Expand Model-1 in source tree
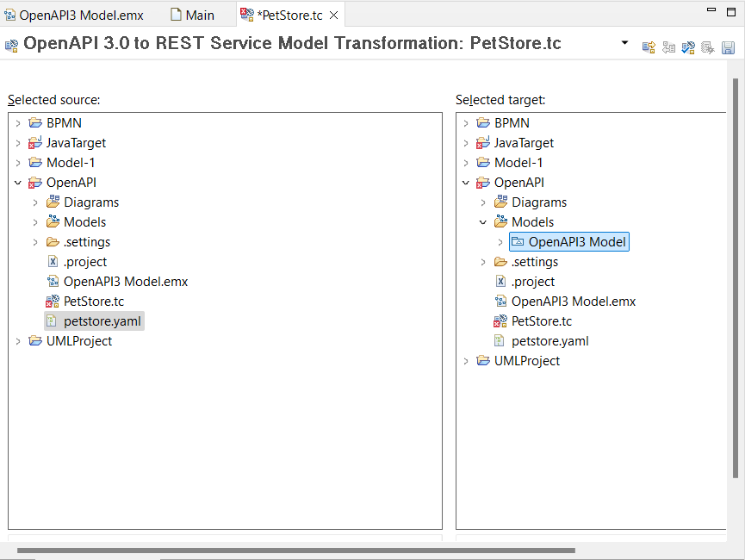 18,163
